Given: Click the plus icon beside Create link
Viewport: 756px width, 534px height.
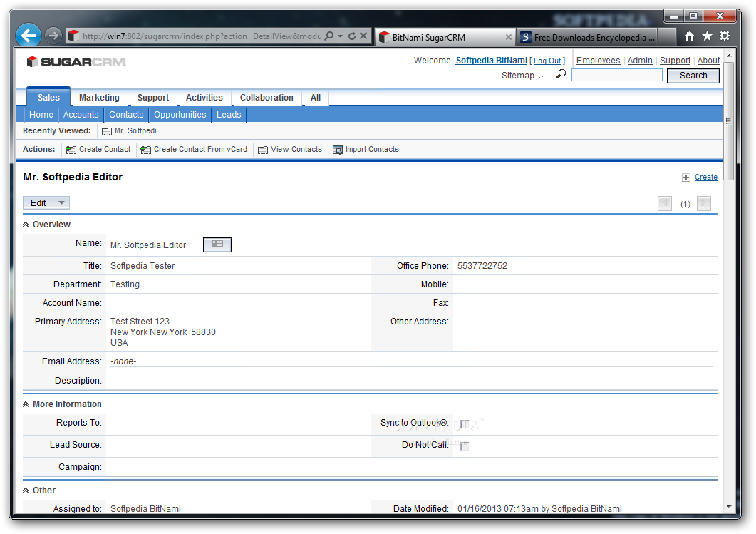Looking at the screenshot, I should tap(686, 178).
